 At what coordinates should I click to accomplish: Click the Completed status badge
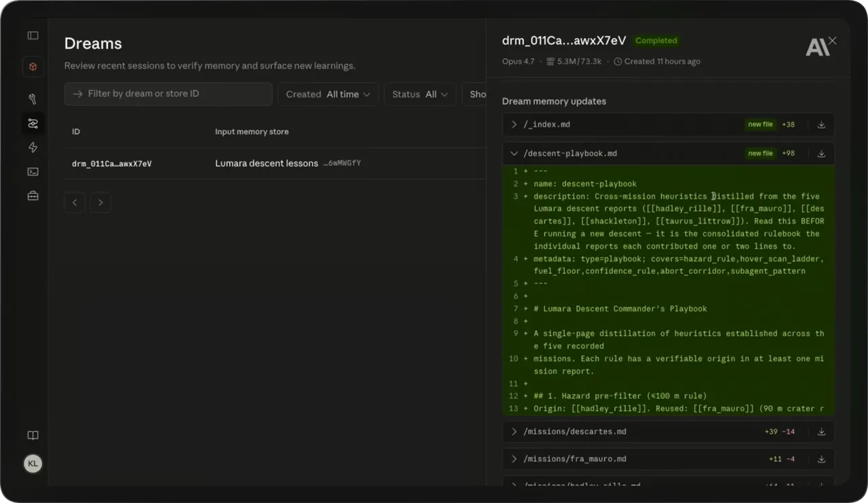[x=656, y=41]
